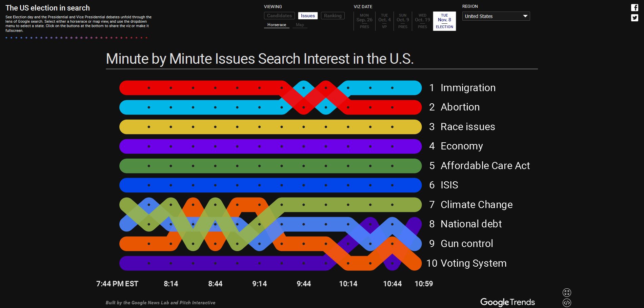644x308 pixels.
Task: Choose the Tue Oct. 4 VP date
Action: click(x=384, y=21)
